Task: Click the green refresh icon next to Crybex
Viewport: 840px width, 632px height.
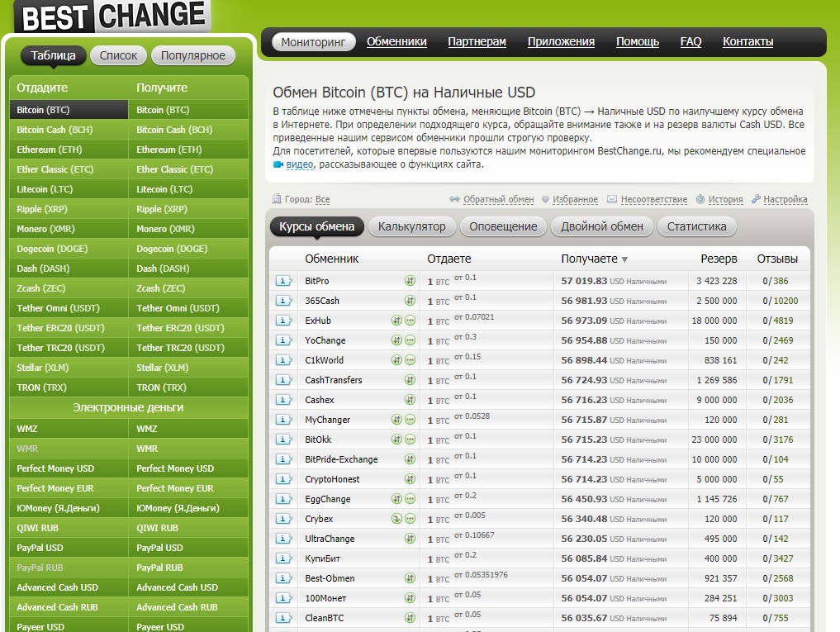Action: point(396,519)
